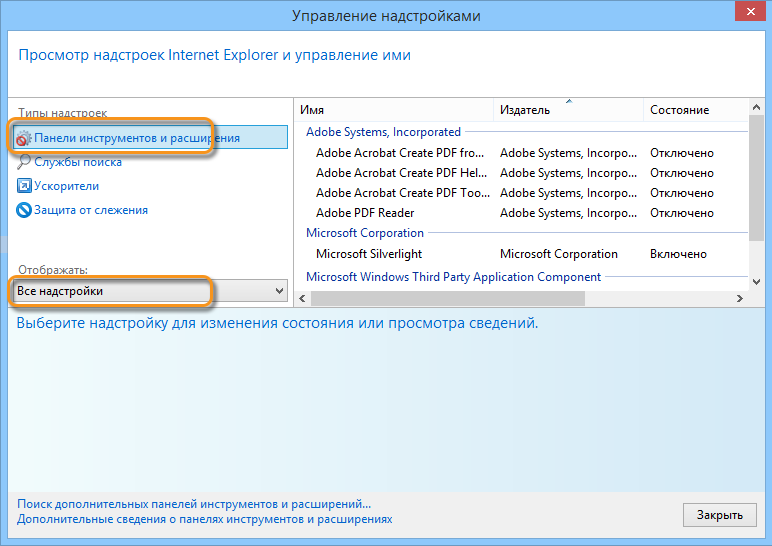Click the horizontal scrollbar thumb
772x546 pixels.
point(448,298)
